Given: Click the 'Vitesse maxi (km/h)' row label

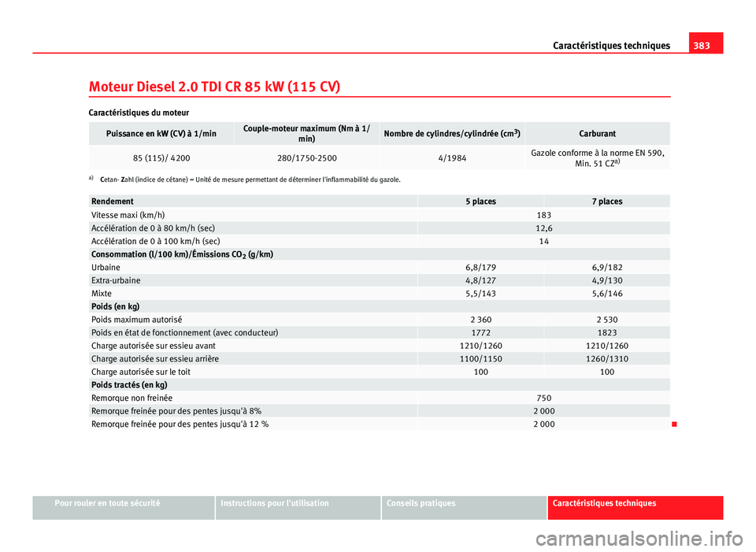Looking at the screenshot, I should [128, 215].
